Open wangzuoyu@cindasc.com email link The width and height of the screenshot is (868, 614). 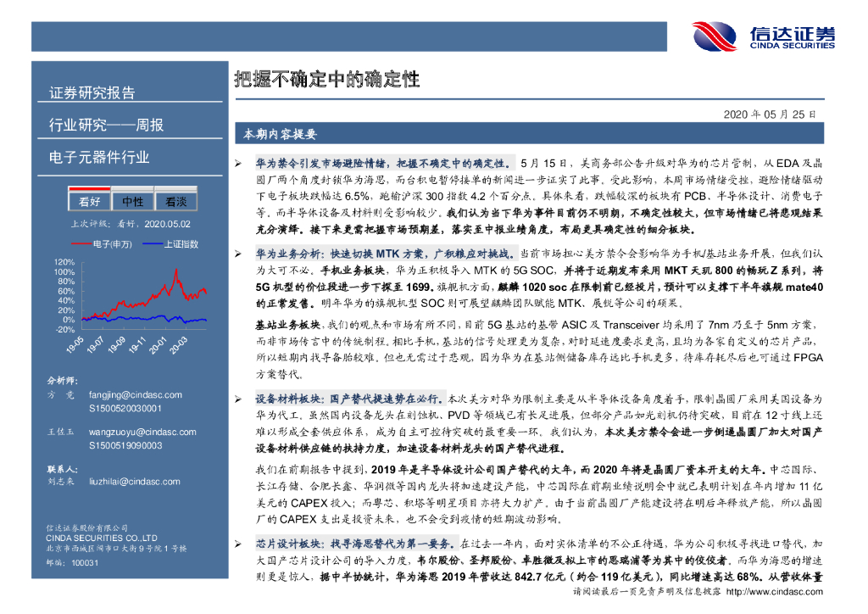[x=142, y=432]
